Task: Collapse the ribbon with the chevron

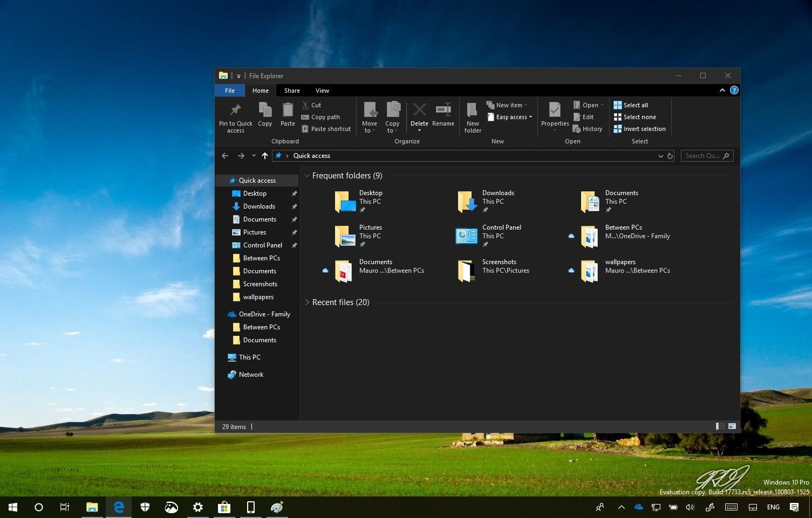Action: pos(722,91)
